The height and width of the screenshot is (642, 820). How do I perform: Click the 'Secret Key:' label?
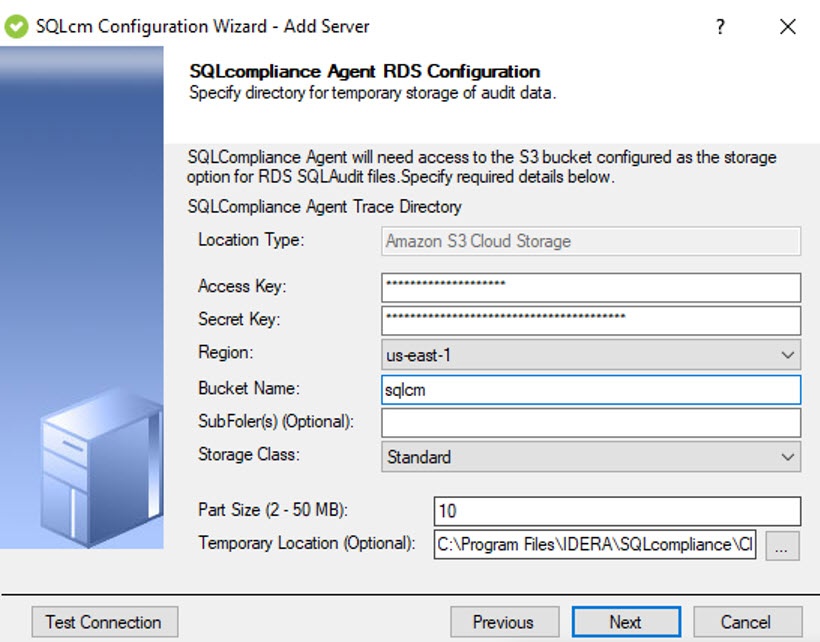239,319
